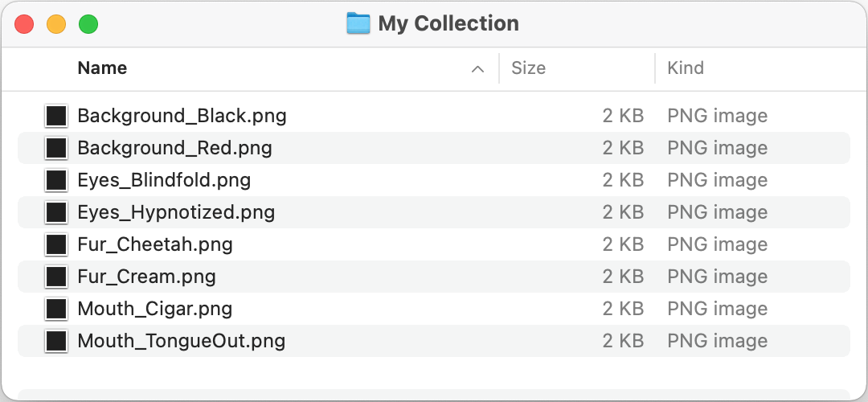The width and height of the screenshot is (868, 402).
Task: Click the Mouth_TongueOut.png file name
Action: click(181, 341)
